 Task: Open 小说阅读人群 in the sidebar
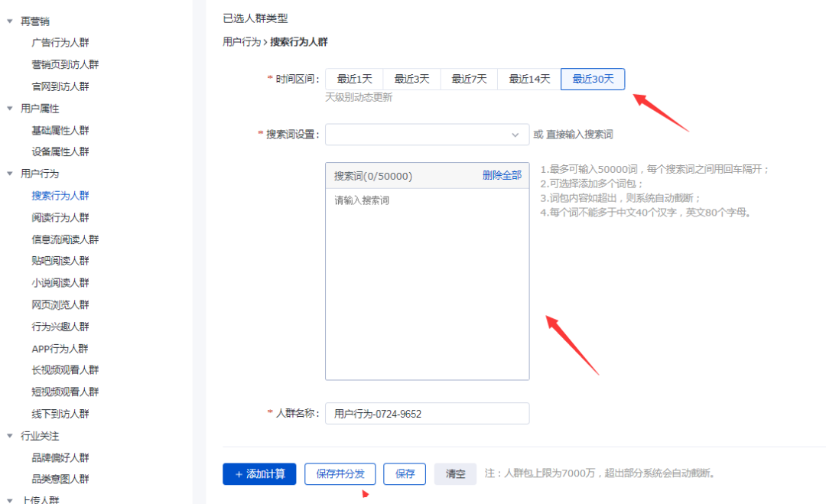pyautogui.click(x=60, y=283)
